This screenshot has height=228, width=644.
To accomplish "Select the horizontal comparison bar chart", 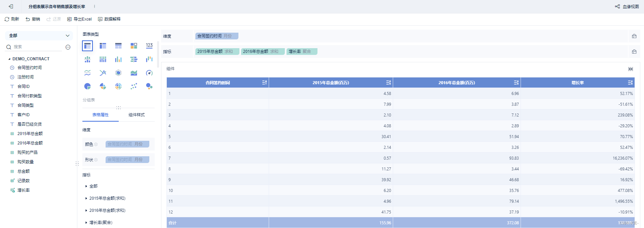I will pos(134,59).
